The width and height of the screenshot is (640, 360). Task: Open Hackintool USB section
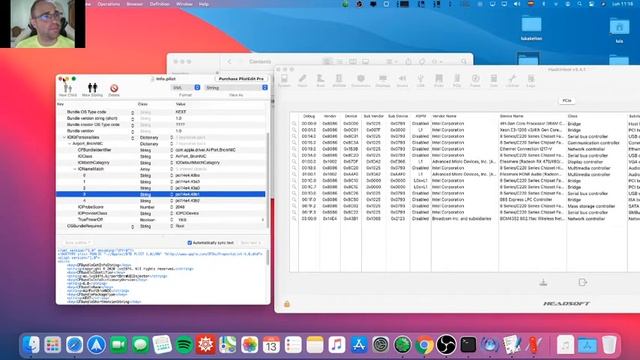pyautogui.click(x=420, y=80)
